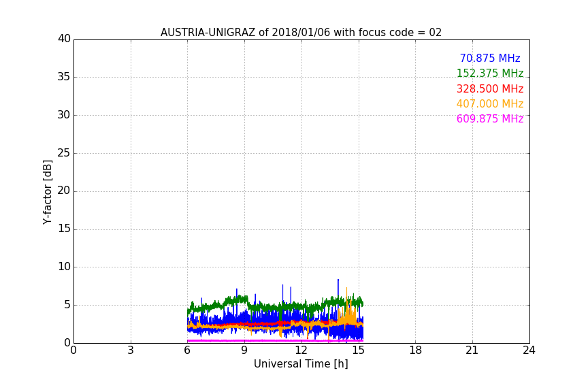Click the x-axis tick label 12

click(x=301, y=350)
